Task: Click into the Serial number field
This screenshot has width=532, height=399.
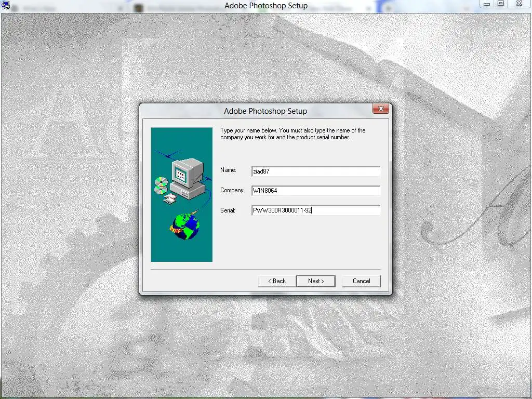Action: click(316, 210)
